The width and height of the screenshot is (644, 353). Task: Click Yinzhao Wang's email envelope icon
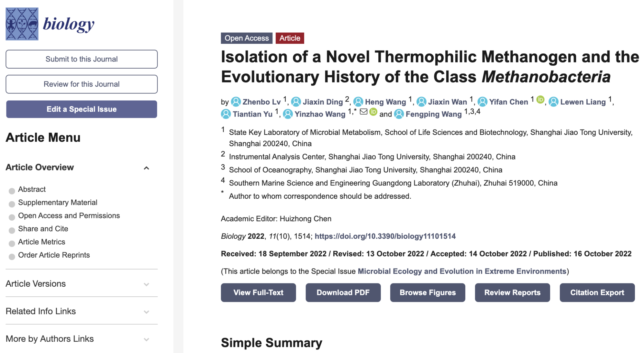(364, 112)
